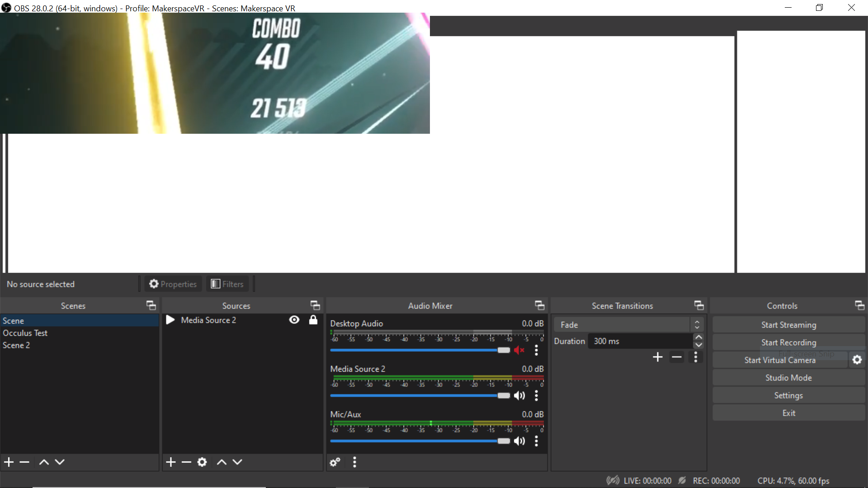Viewport: 868px width, 488px height.
Task: Add a new source with the plus icon
Action: [170, 462]
